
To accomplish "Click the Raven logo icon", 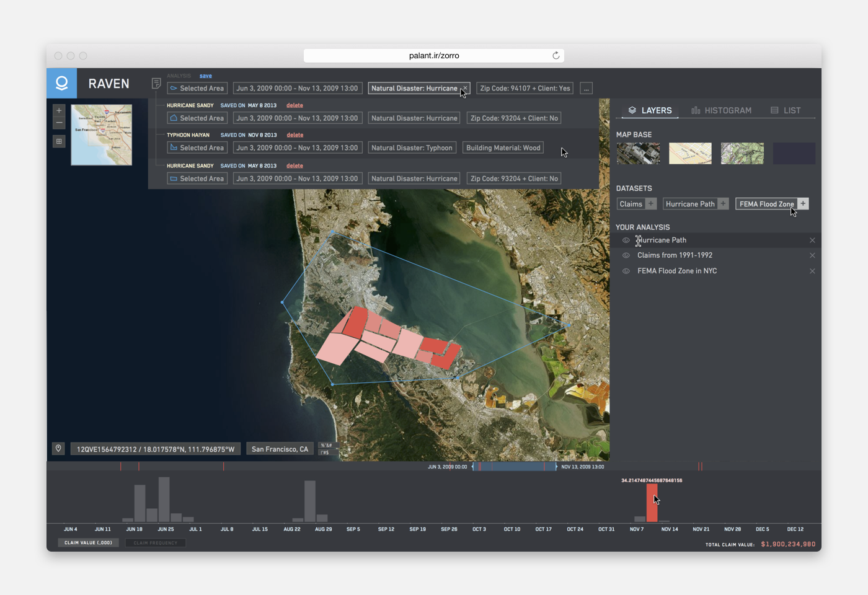I will click(x=61, y=83).
